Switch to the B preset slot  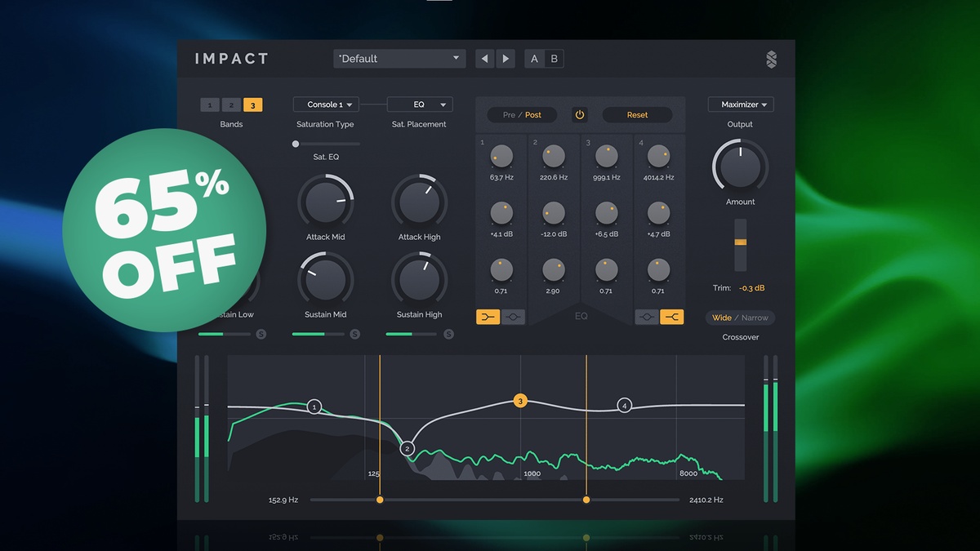click(x=555, y=59)
